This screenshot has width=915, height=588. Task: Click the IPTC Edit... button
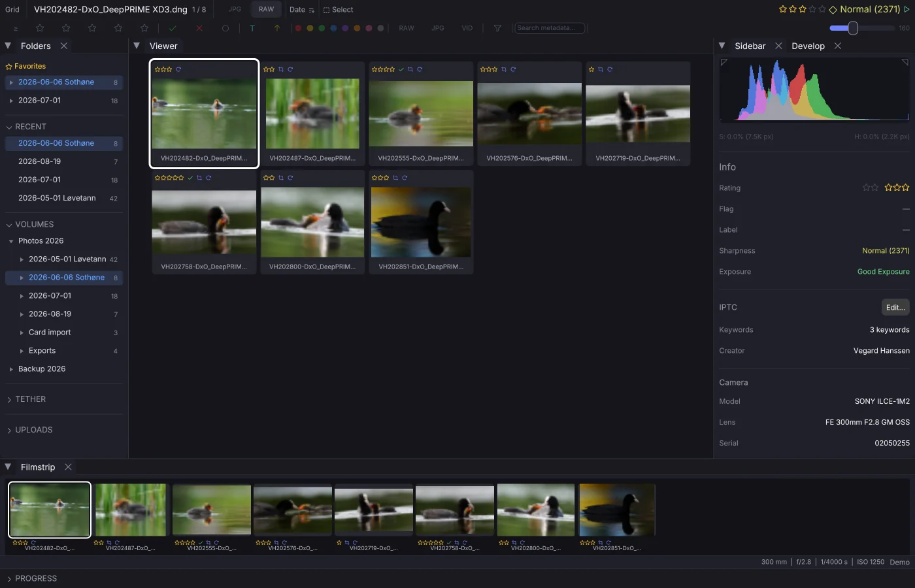coord(895,307)
